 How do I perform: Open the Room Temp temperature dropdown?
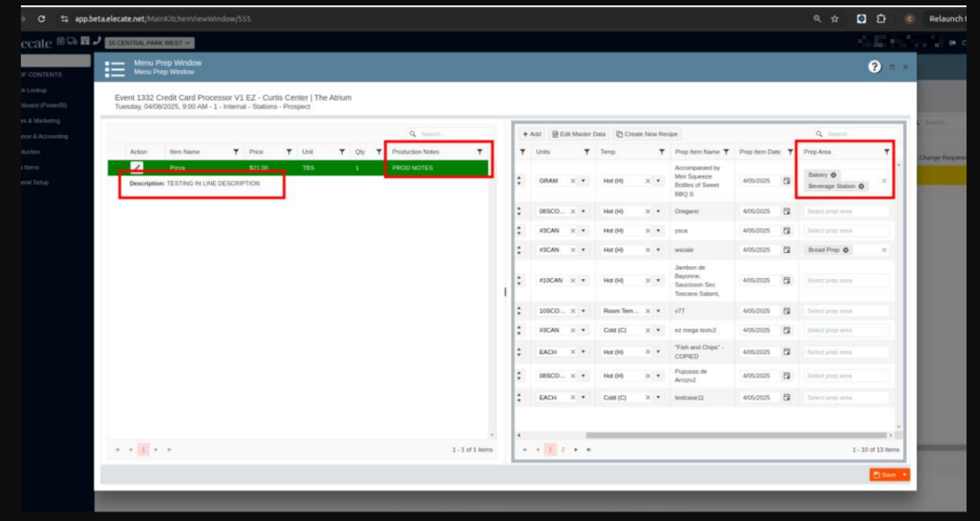point(659,311)
